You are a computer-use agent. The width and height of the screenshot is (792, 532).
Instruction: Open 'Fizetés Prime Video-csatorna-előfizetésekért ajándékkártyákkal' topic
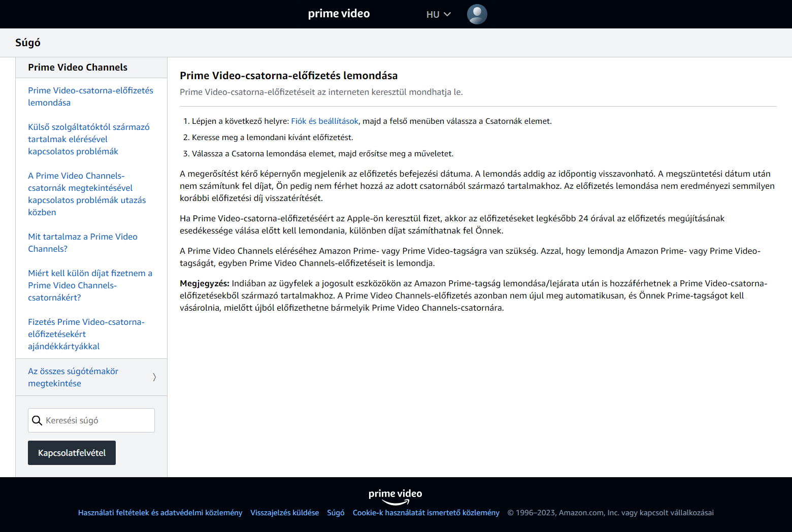coord(86,334)
